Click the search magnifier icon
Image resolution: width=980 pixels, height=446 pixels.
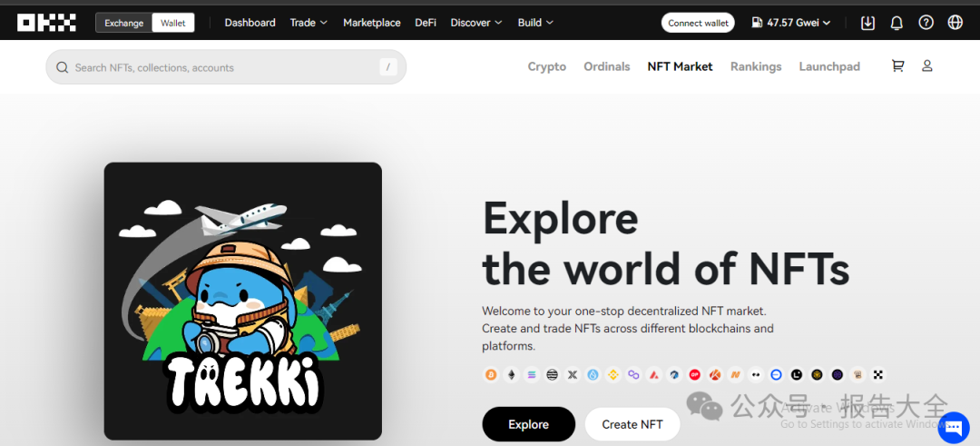click(62, 67)
